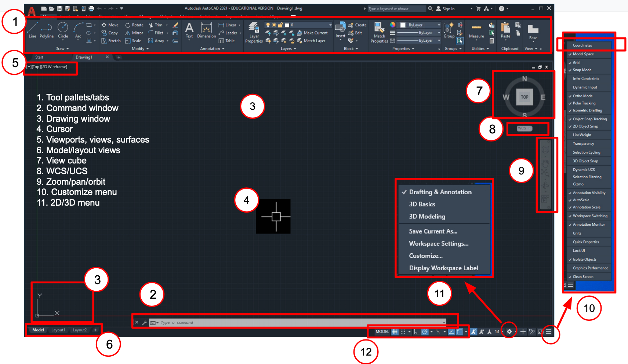Click the Plot (print) icon in quick access toolbar
Image resolution: width=628 pixels, height=364 pixels.
(91, 8)
